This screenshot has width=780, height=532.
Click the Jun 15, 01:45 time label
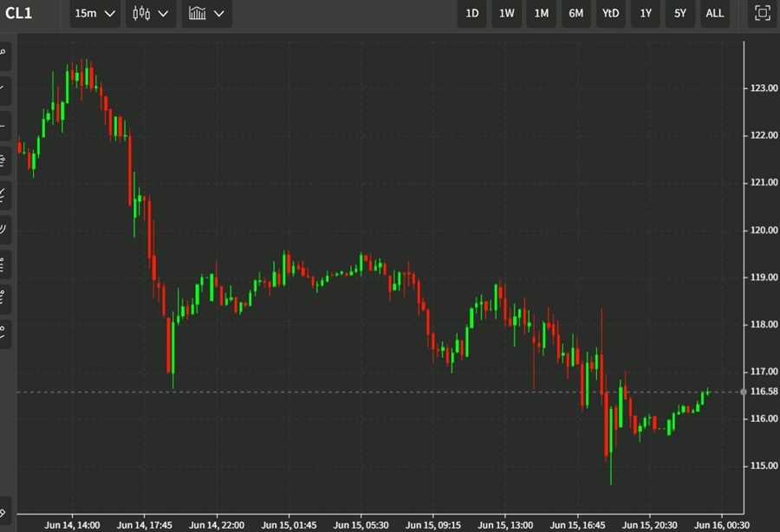(x=289, y=525)
